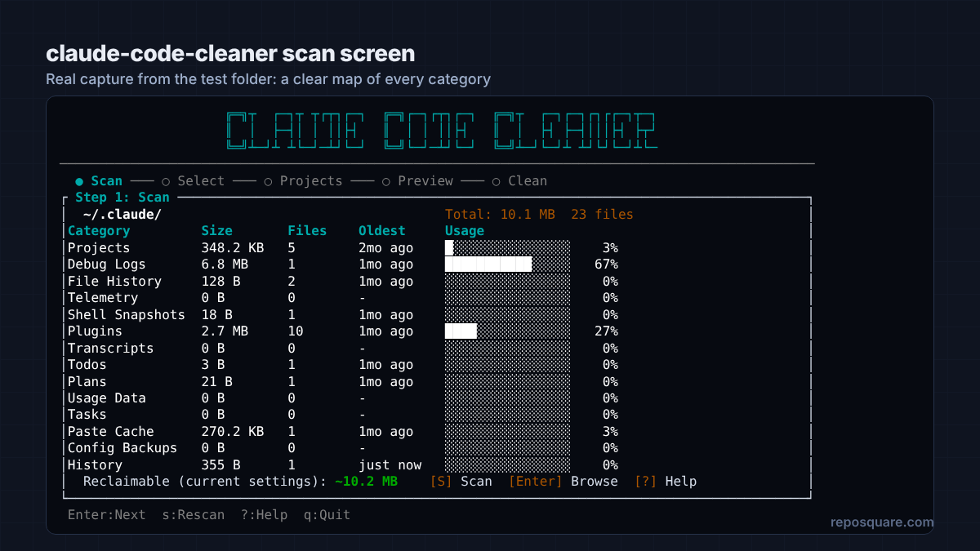This screenshot has height=551, width=980.
Task: Click the 2mo ago oldest value
Action: point(386,248)
